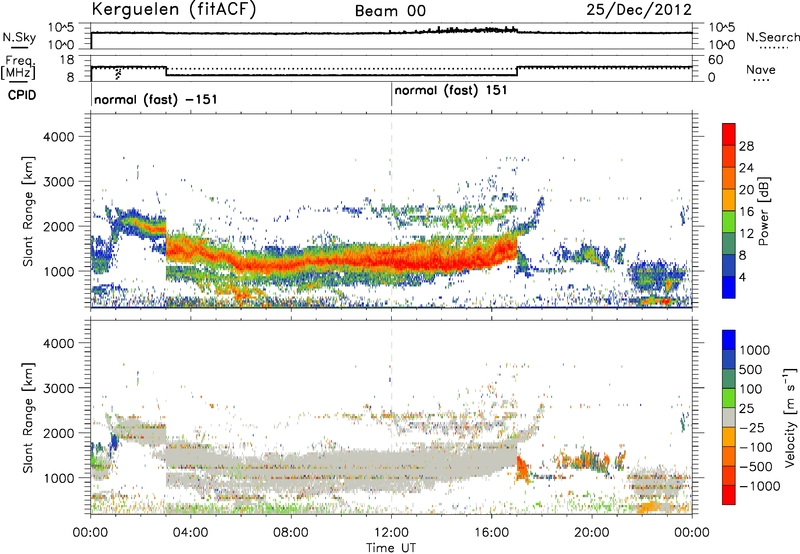Viewport: 800px width, 554px height.
Task: Pick the yellow-orange Power colorbar segment near 20
Action: click(729, 200)
